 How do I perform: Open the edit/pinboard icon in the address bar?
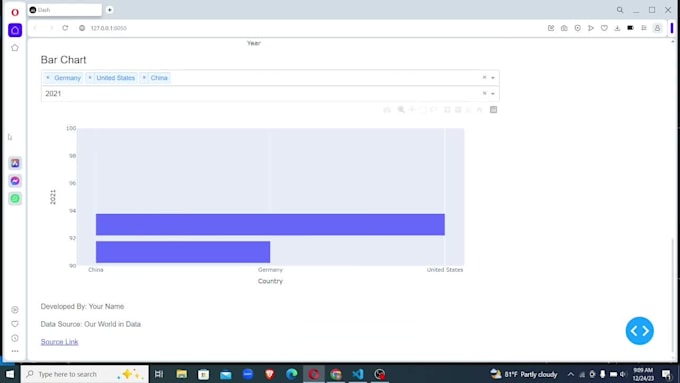click(x=551, y=28)
